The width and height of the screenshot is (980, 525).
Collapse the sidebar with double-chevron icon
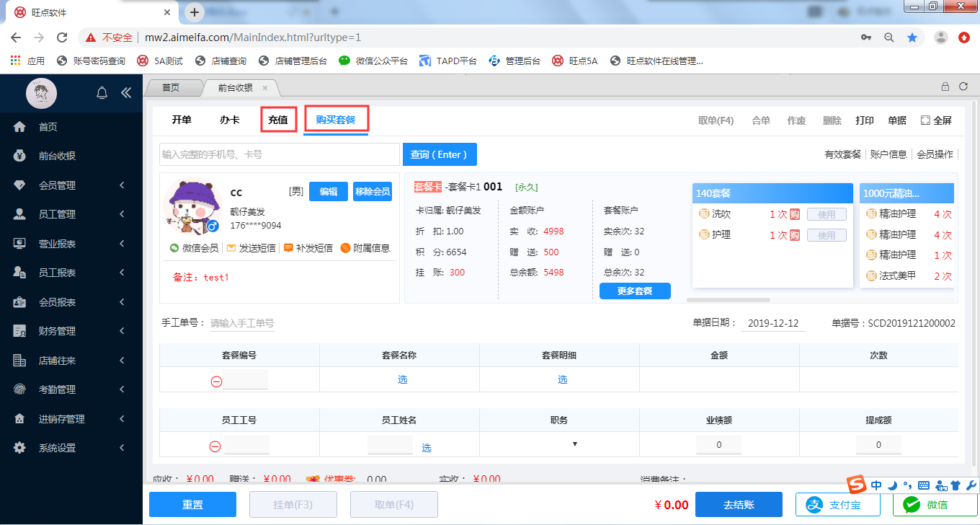coord(126,92)
